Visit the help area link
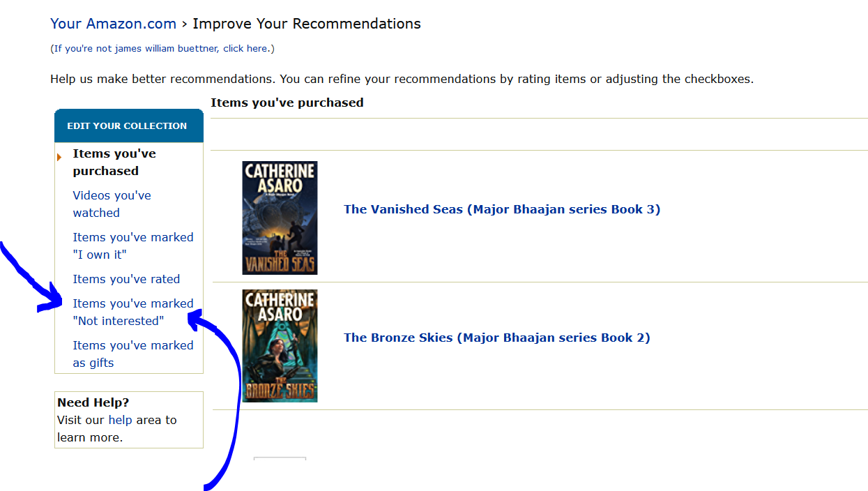 tap(120, 420)
